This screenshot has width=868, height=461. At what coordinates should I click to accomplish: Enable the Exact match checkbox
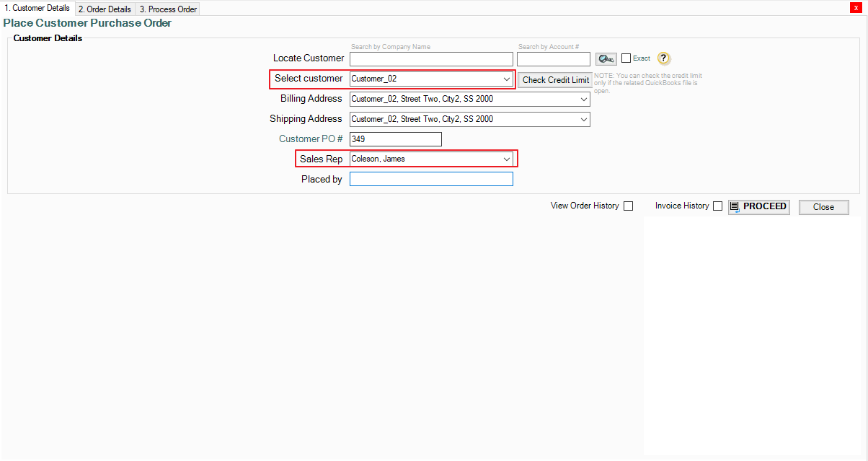coord(626,58)
